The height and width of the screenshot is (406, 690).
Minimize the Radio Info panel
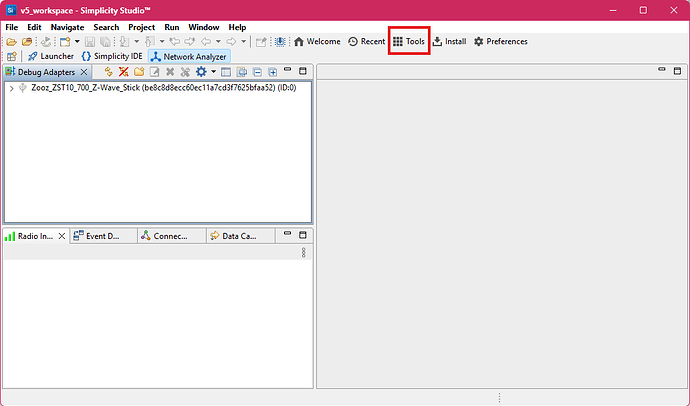287,234
